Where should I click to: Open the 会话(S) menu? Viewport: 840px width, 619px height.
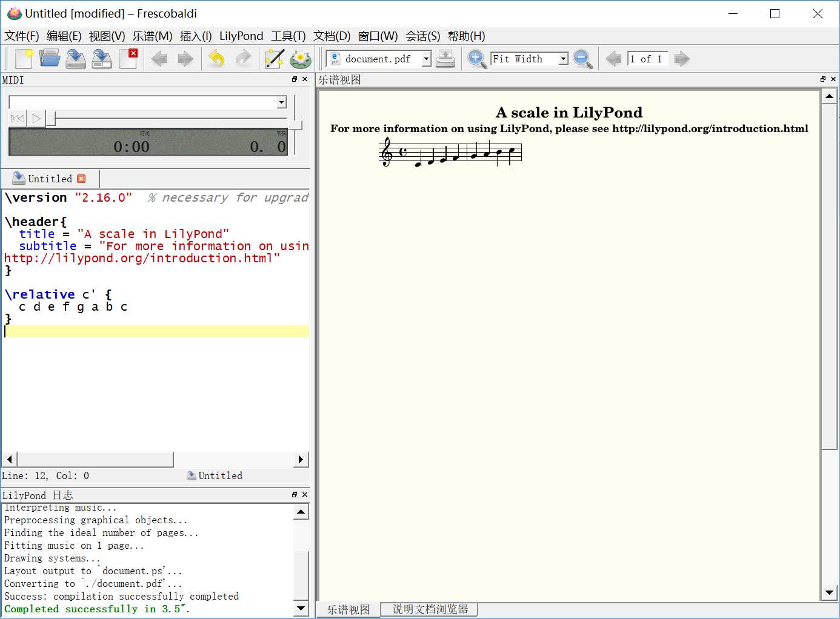coord(423,36)
